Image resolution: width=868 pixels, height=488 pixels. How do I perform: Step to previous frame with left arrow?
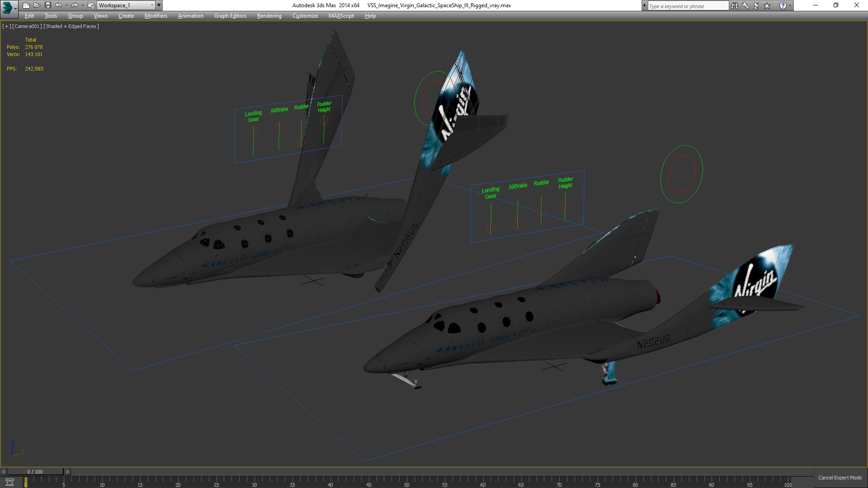pos(4,472)
